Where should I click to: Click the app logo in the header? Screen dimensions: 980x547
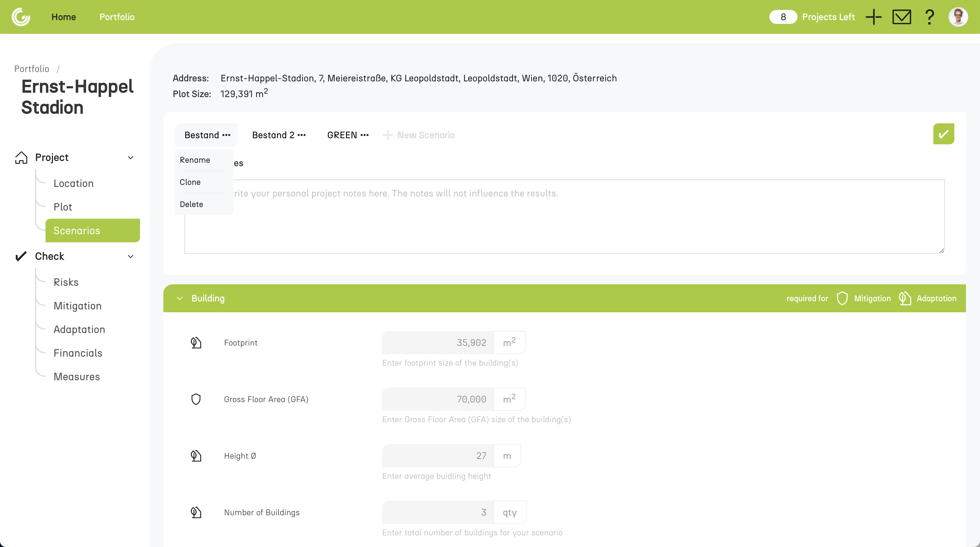coord(21,17)
